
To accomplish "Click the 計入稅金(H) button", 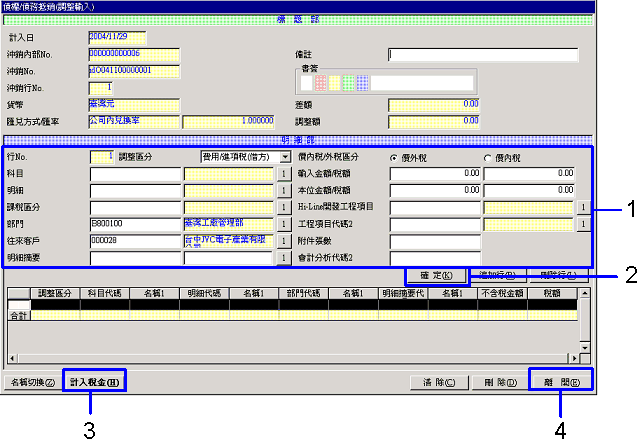I will tap(94, 383).
